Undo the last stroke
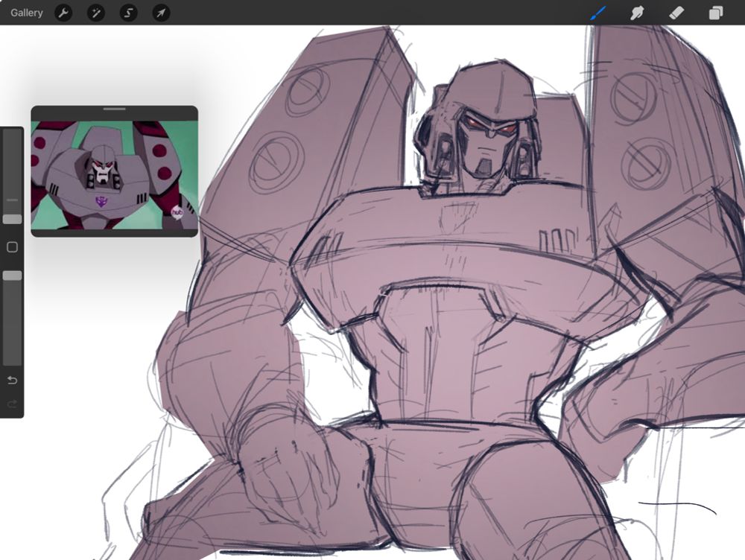Image resolution: width=745 pixels, height=560 pixels. click(13, 381)
